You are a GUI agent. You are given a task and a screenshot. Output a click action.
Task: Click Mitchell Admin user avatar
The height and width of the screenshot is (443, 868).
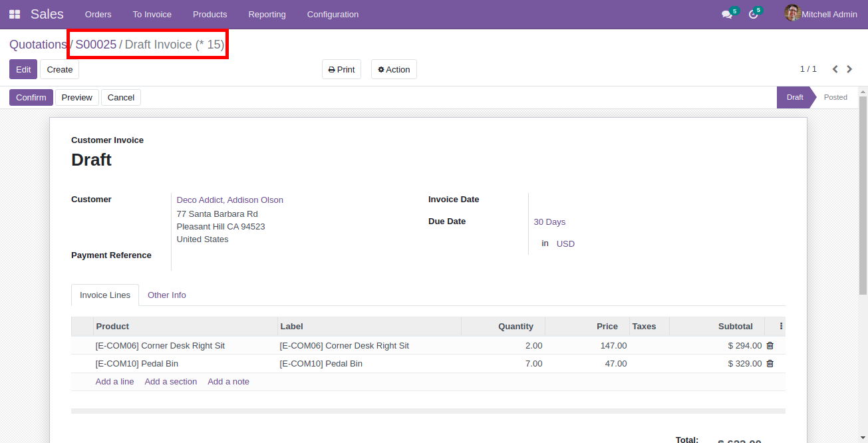[792, 13]
